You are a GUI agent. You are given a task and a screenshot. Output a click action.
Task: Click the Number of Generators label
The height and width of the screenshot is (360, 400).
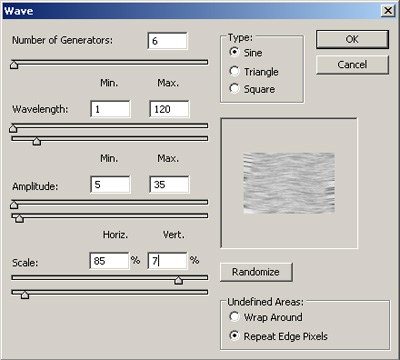(62, 40)
